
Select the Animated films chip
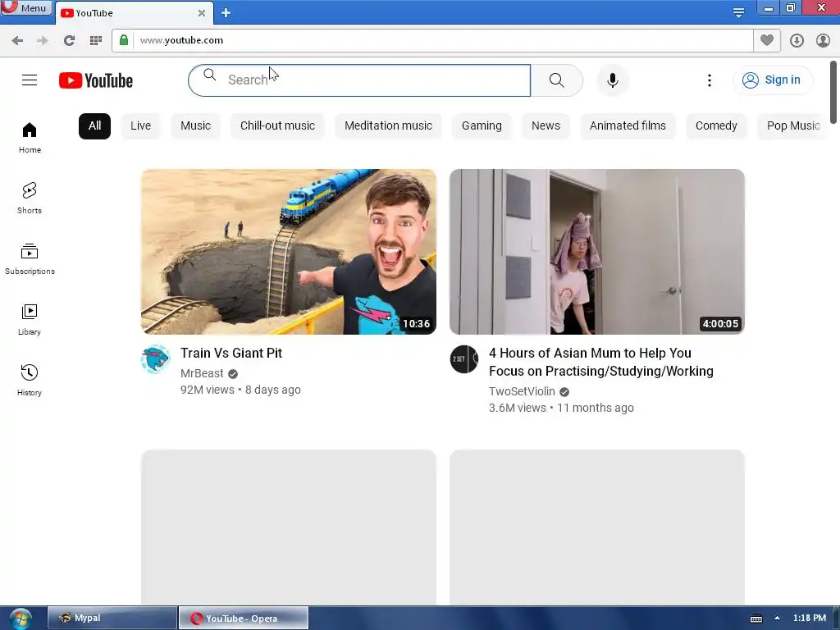click(x=628, y=126)
